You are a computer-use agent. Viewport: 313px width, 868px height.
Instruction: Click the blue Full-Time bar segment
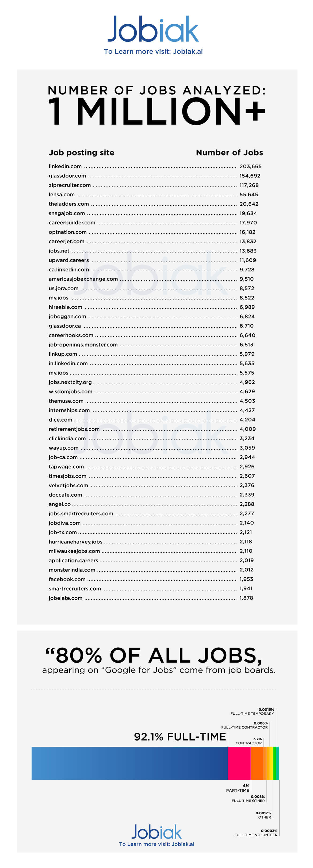click(129, 763)
